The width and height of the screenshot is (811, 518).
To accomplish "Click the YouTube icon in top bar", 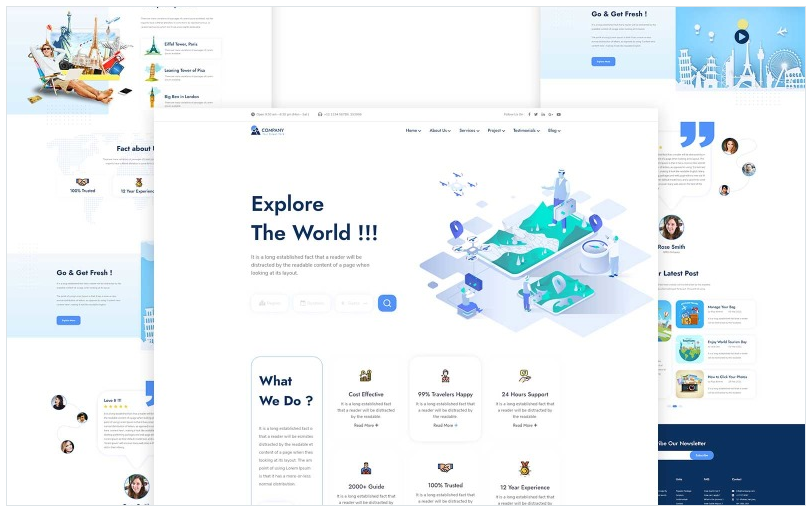I will tap(559, 114).
